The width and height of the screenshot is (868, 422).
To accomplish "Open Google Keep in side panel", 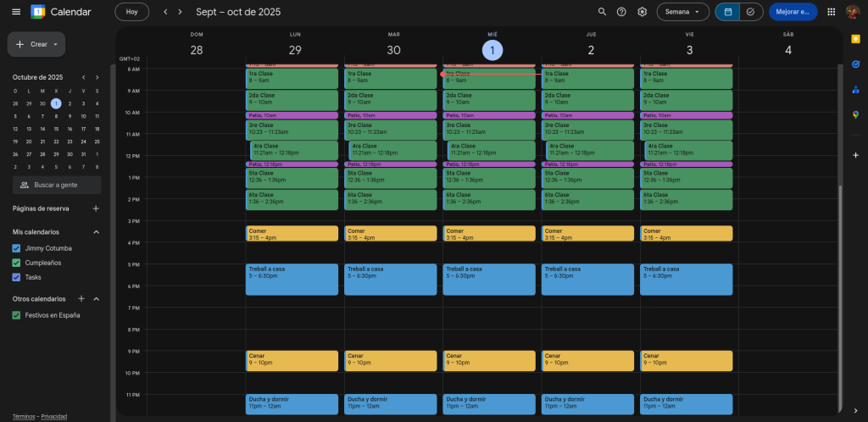I will point(855,39).
